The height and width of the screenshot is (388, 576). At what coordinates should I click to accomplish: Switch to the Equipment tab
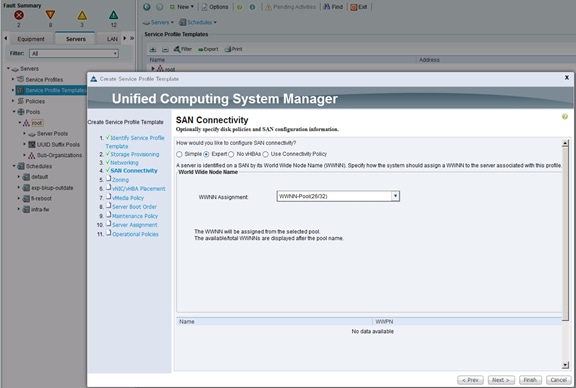[31, 39]
